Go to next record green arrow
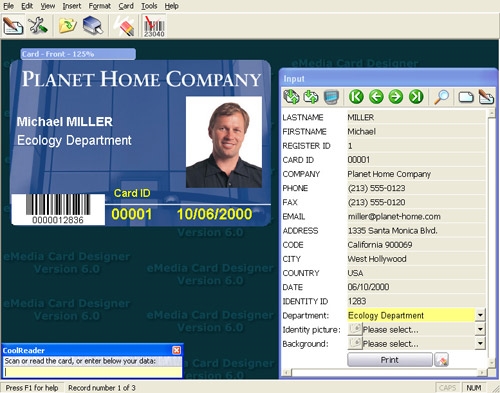Image resolution: width=500 pixels, height=393 pixels. (396, 97)
